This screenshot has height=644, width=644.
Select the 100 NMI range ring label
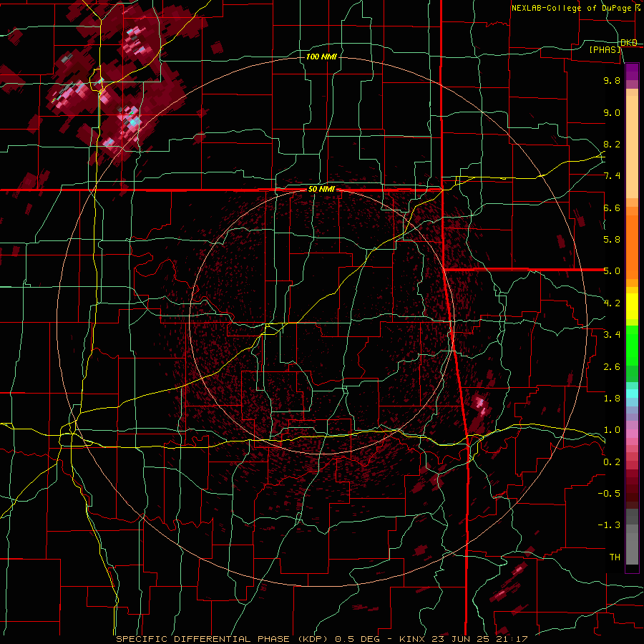coord(321,57)
